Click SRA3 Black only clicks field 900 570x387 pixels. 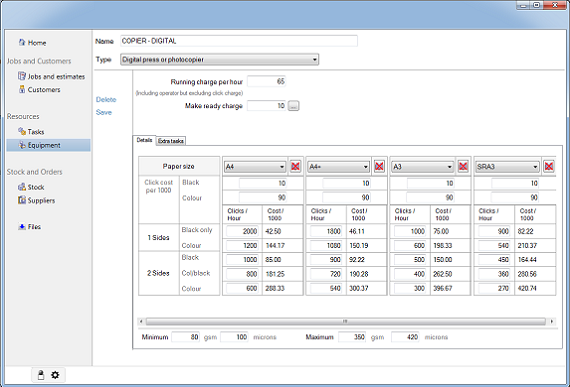click(494, 231)
